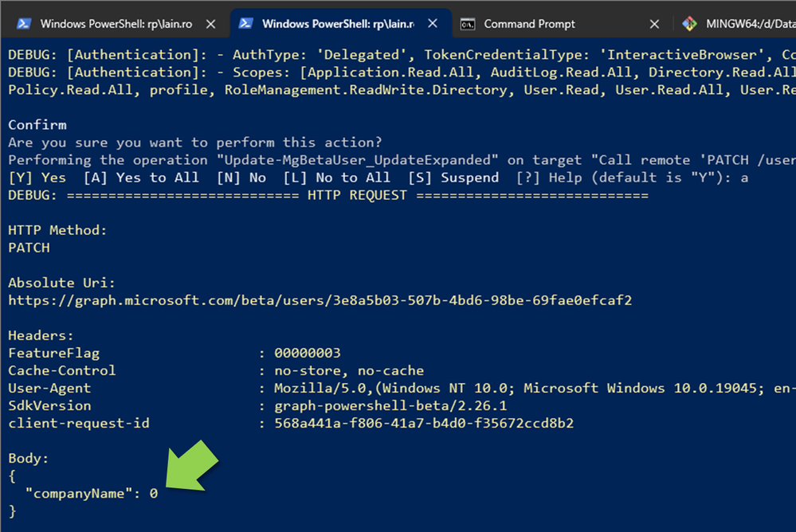Click the Command Prompt tab icon

point(468,24)
